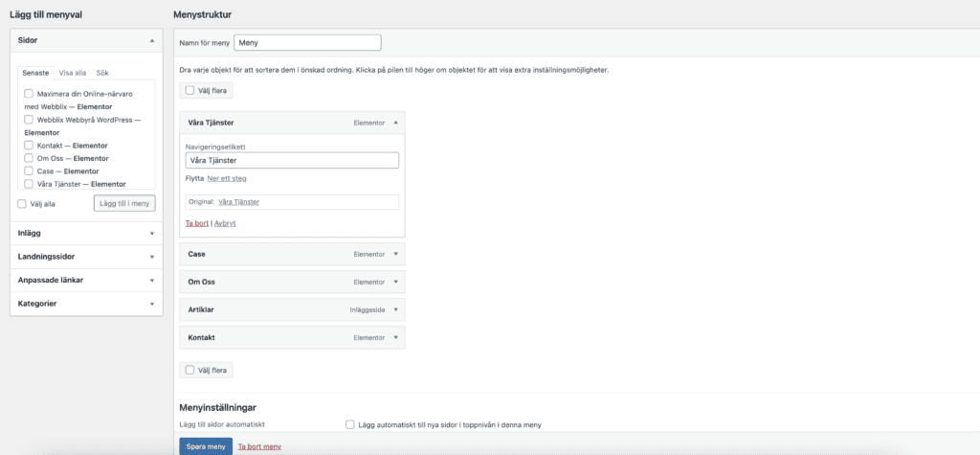The width and height of the screenshot is (980, 455).
Task: Click the Menystruktur heading
Action: click(203, 13)
